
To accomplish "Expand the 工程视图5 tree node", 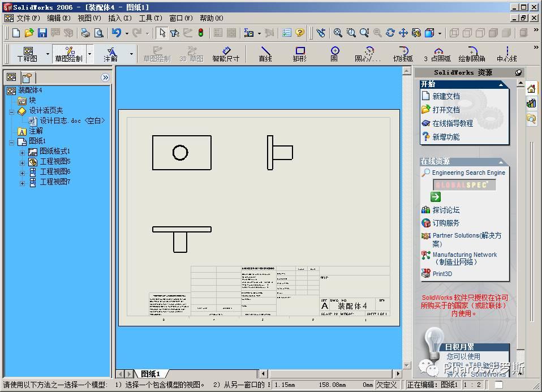I will pyautogui.click(x=23, y=162).
